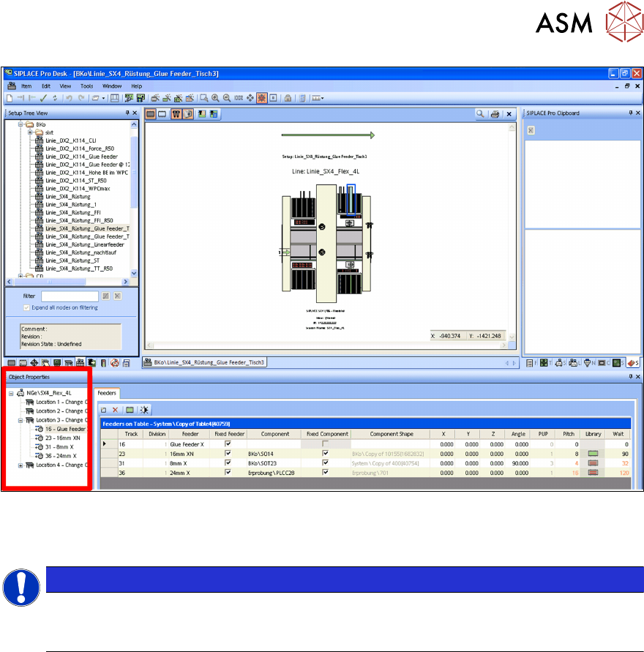Viewport: 644px width, 652px height.
Task: Open the dropdown arrow beside the open icon
Action: point(103,99)
